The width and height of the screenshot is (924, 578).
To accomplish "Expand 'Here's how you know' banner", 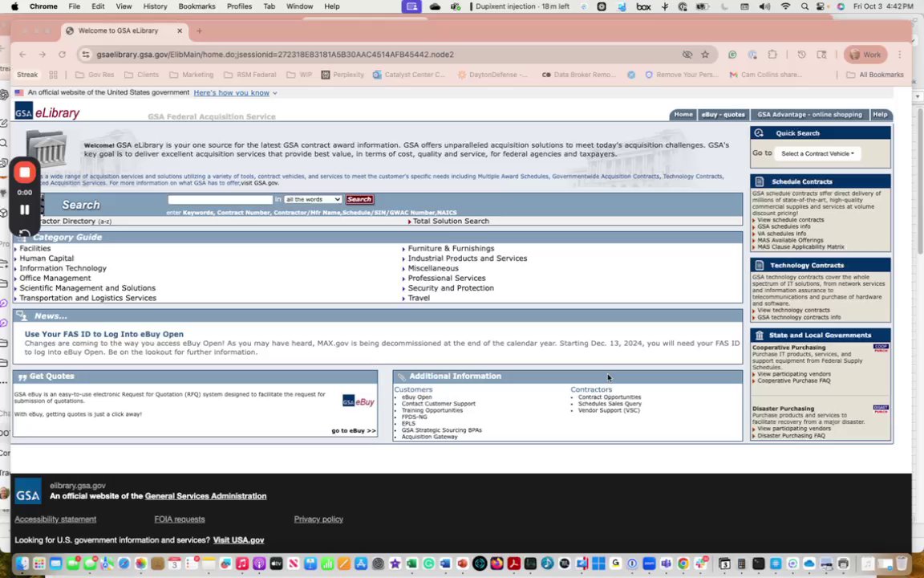I will 235,92.
